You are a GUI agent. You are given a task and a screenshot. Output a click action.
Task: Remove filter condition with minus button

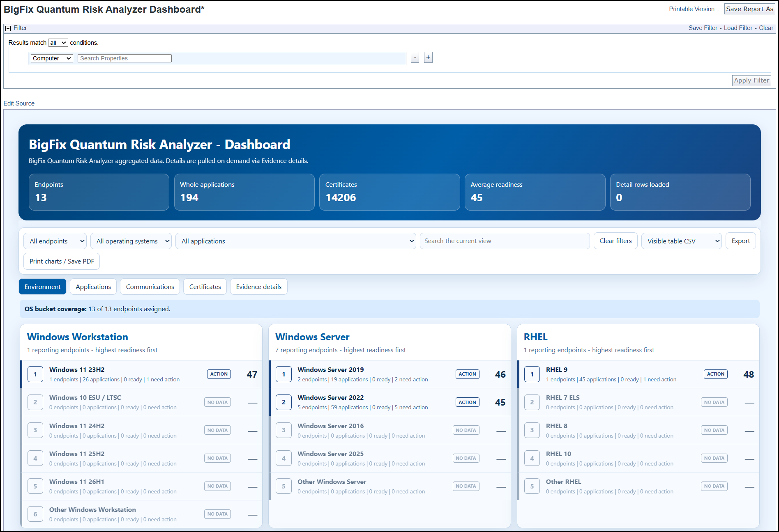[x=415, y=57]
